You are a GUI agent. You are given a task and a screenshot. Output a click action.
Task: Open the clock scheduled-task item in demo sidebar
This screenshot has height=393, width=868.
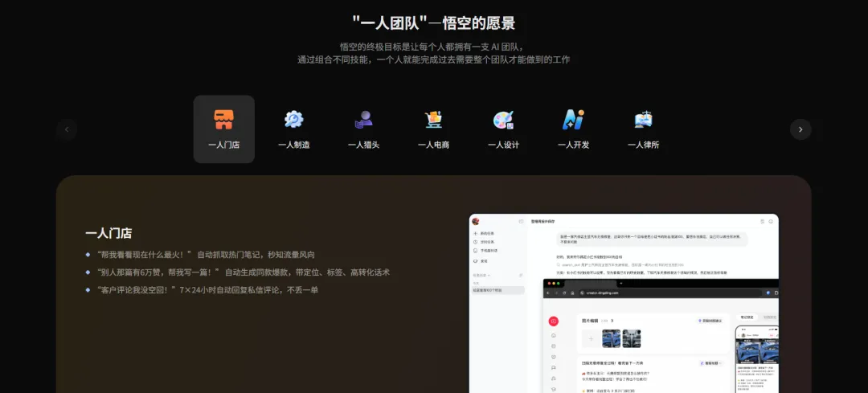[x=483, y=242]
